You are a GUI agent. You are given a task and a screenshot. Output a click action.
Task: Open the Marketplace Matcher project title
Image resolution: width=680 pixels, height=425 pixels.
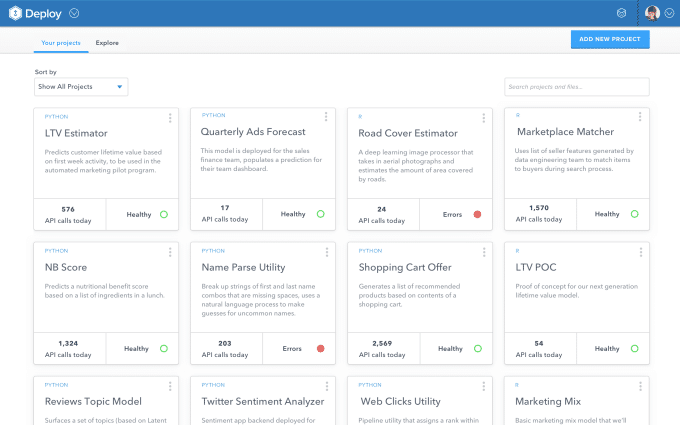(565, 132)
